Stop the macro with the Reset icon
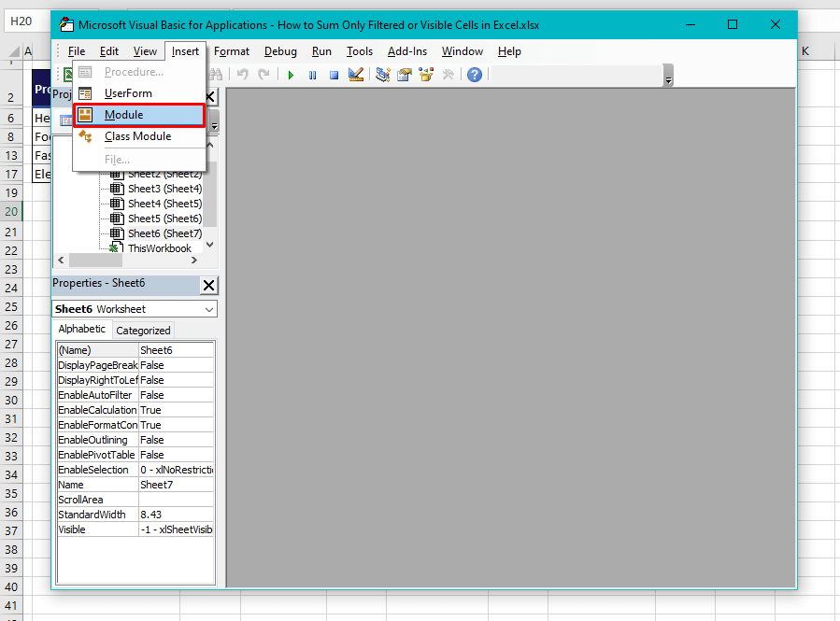This screenshot has height=621, width=840. (334, 75)
